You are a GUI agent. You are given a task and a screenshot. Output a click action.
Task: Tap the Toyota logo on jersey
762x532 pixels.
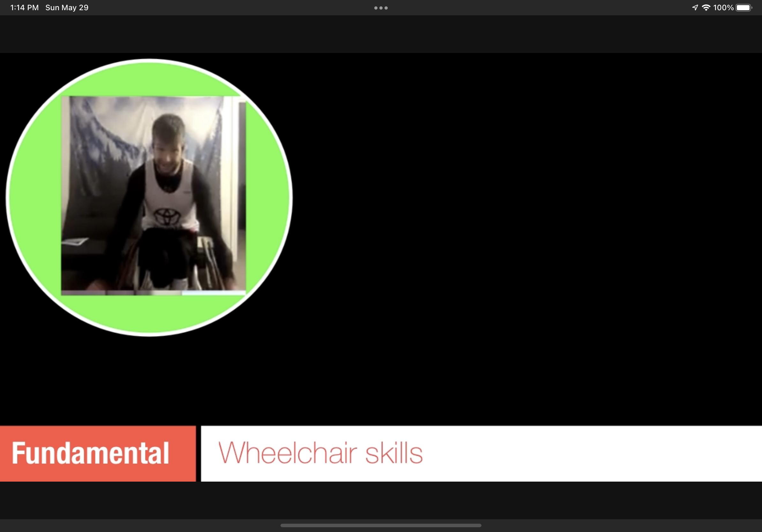pos(167,216)
